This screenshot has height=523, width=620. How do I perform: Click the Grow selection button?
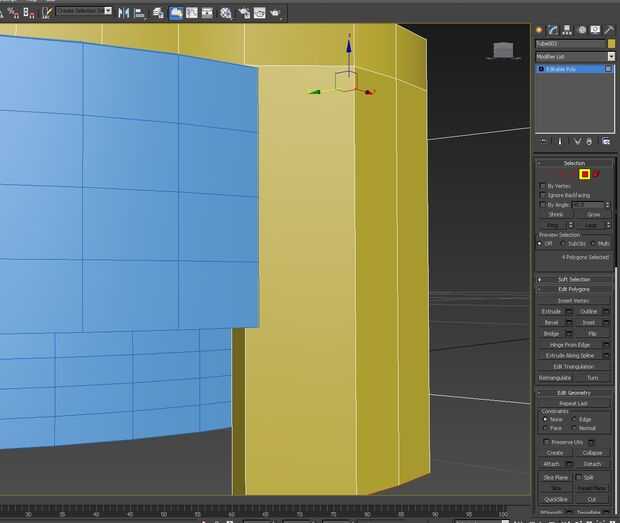(x=593, y=214)
